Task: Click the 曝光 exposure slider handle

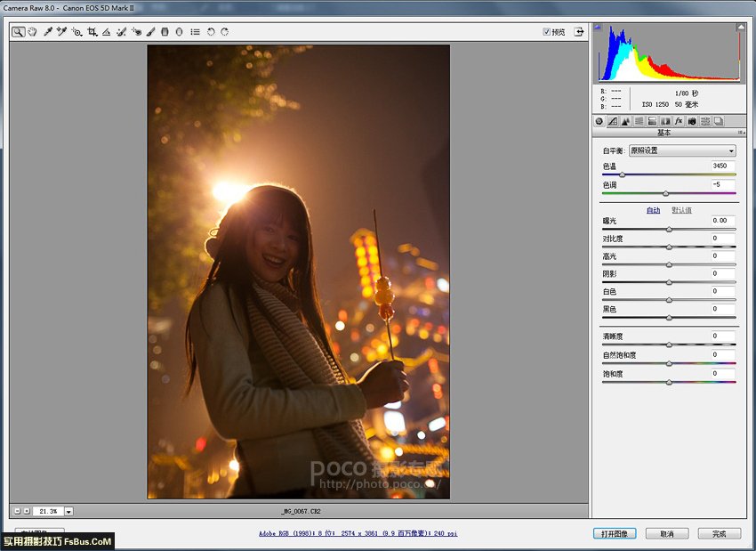Action: click(x=669, y=230)
